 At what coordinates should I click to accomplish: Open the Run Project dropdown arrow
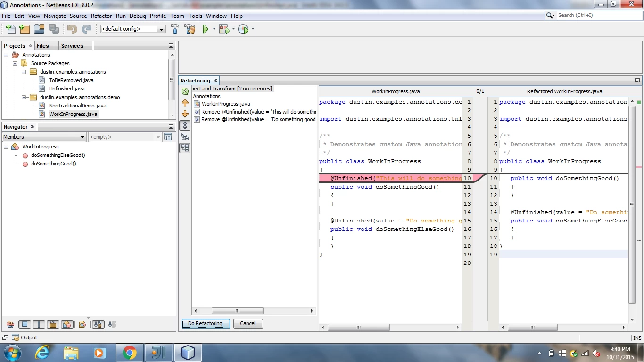[x=214, y=29]
